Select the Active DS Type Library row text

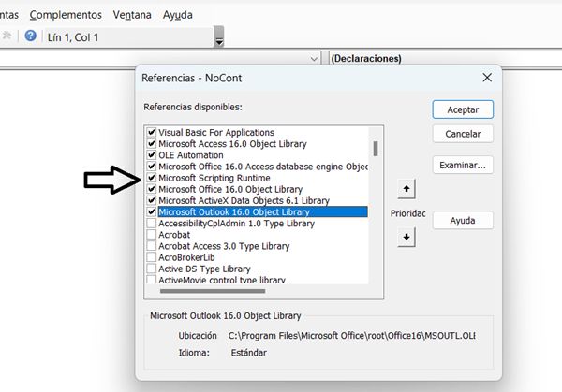click(x=204, y=269)
